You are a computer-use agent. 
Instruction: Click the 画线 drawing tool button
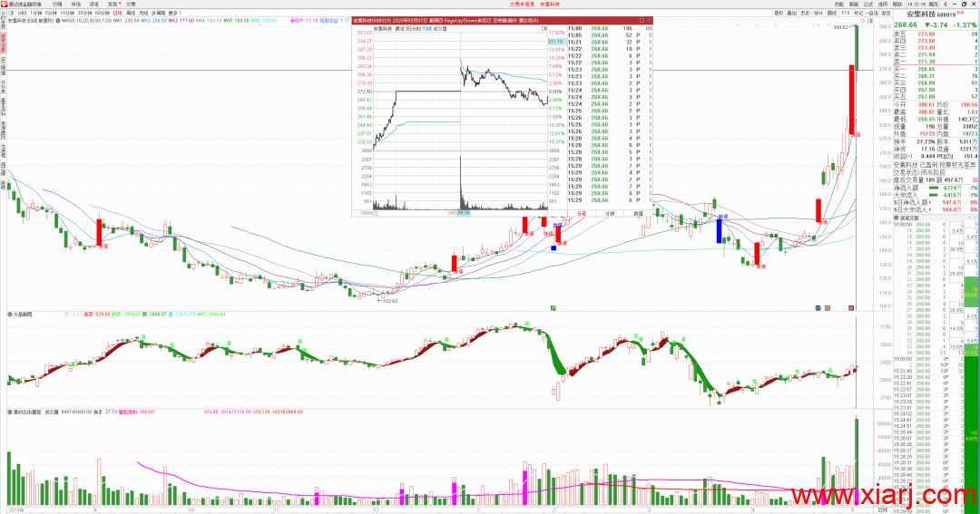click(832, 13)
